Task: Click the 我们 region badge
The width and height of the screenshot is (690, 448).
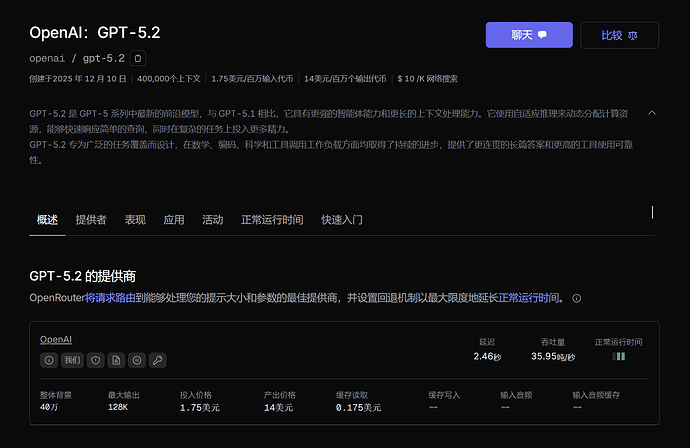Action: click(72, 360)
